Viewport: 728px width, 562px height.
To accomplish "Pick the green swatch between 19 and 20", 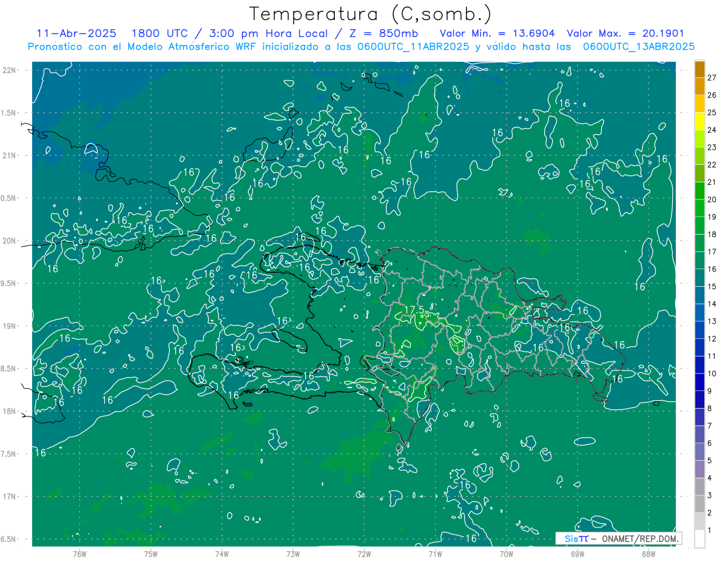I will [x=699, y=209].
